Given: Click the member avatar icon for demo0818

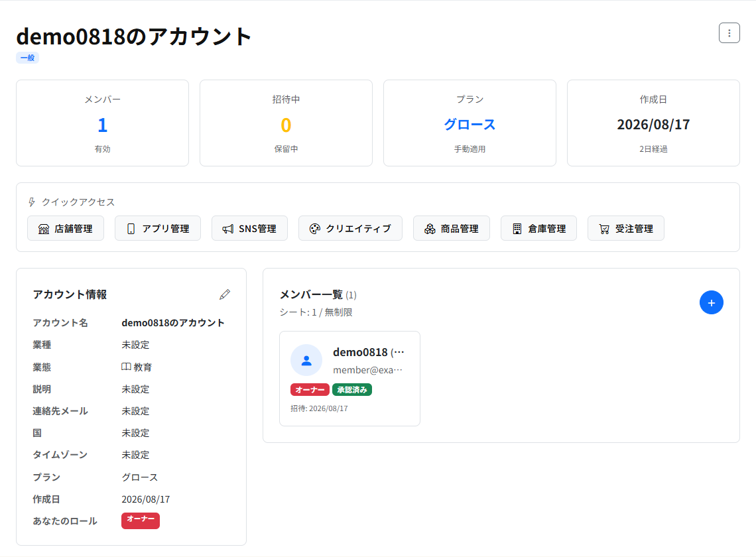Looking at the screenshot, I should coord(306,360).
